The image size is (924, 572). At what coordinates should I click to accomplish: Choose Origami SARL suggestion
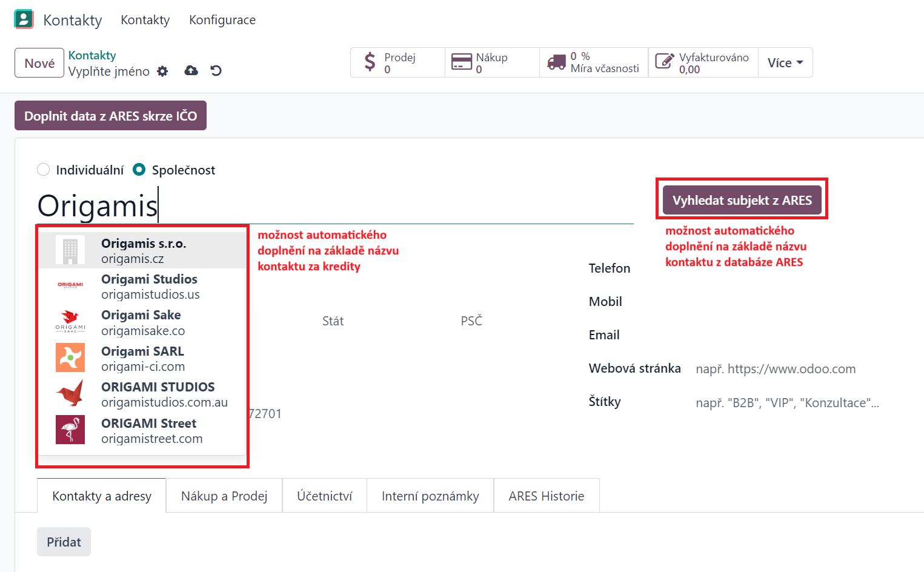click(x=142, y=358)
